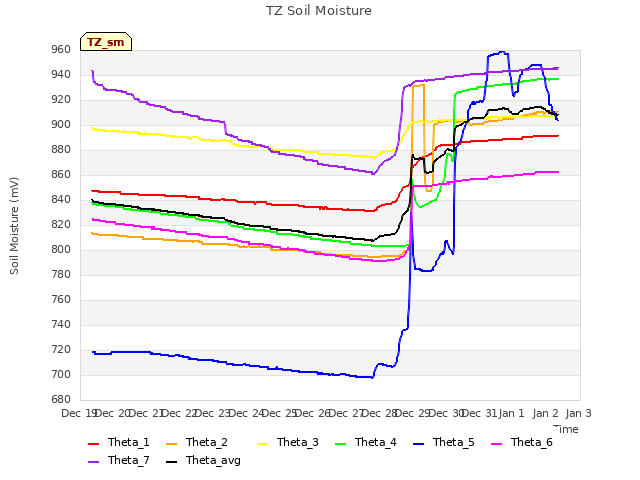Click the magenta Theta_6 legend color marker
The image size is (640, 480).
click(x=496, y=443)
